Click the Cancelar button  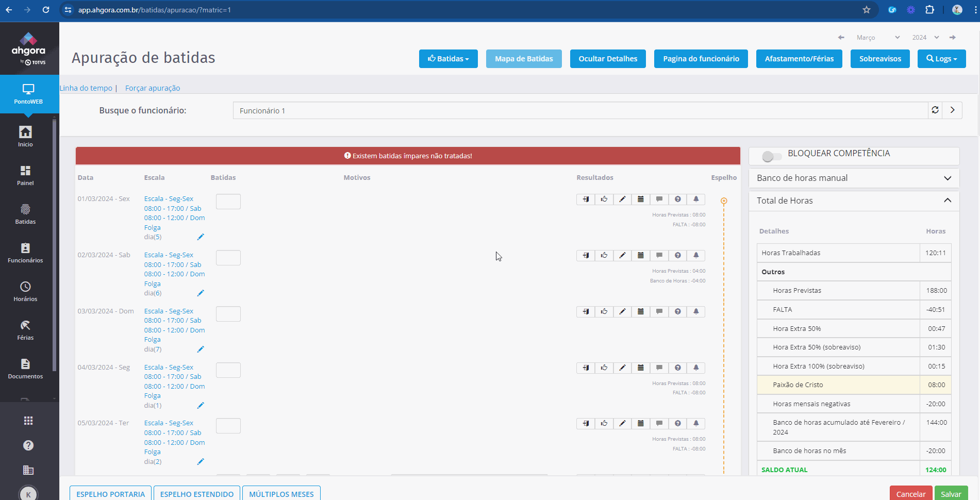pyautogui.click(x=911, y=493)
